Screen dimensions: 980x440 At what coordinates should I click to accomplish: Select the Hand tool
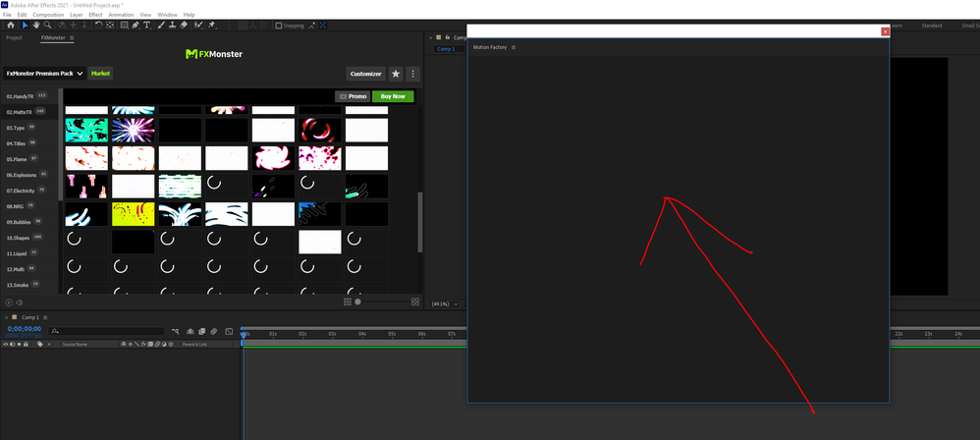click(x=36, y=25)
